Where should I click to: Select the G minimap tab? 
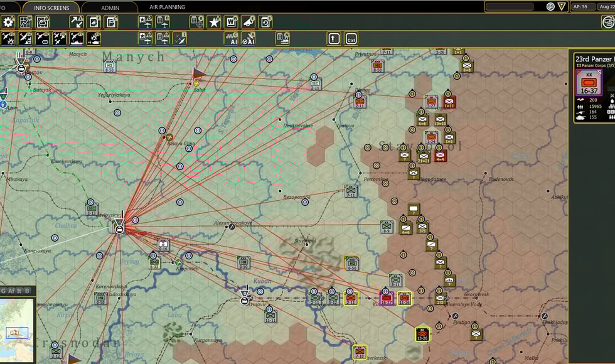point(3,291)
